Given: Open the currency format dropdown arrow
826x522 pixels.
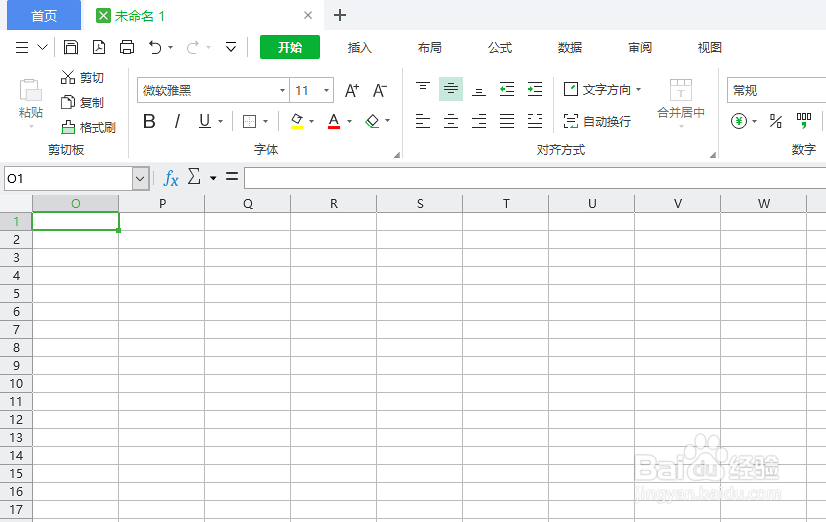Looking at the screenshot, I should (754, 122).
